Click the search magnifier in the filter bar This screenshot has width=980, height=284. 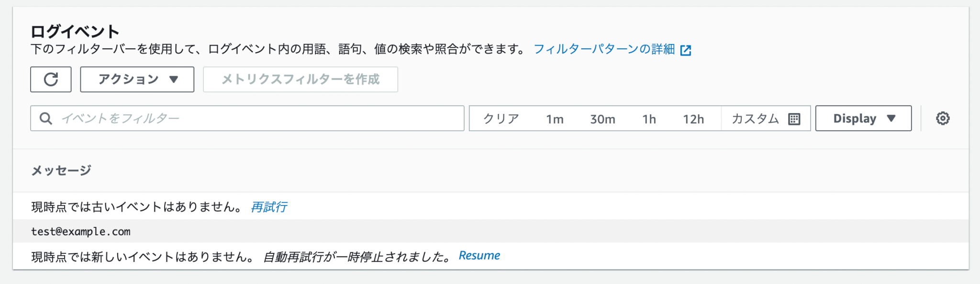[x=45, y=118]
